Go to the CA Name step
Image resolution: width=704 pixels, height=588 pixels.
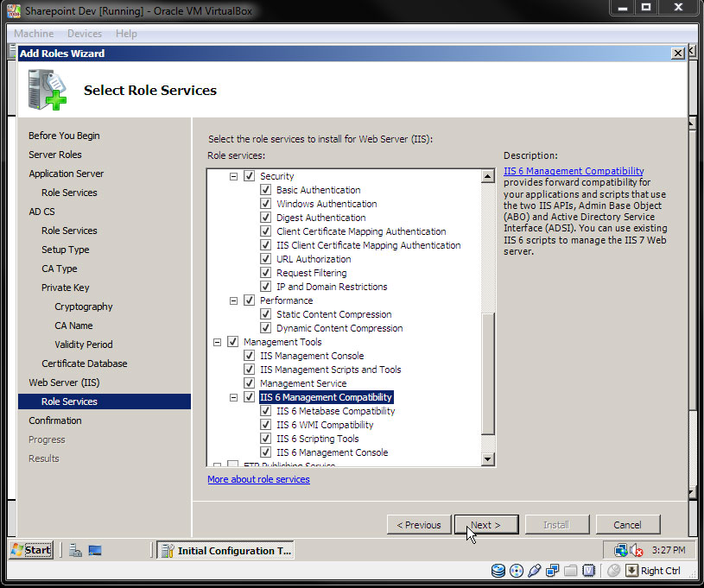coord(73,326)
